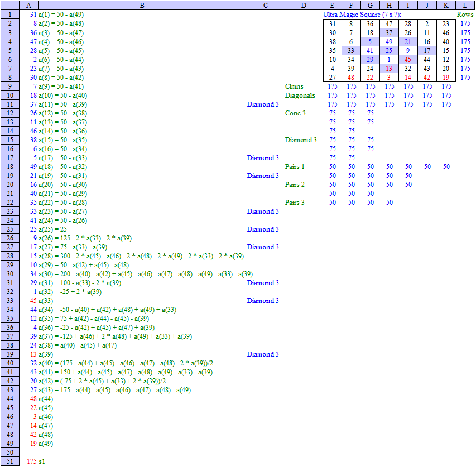The height and width of the screenshot is (467, 476).
Task: Select formula for a(36)
Action: pyautogui.click(x=97, y=328)
